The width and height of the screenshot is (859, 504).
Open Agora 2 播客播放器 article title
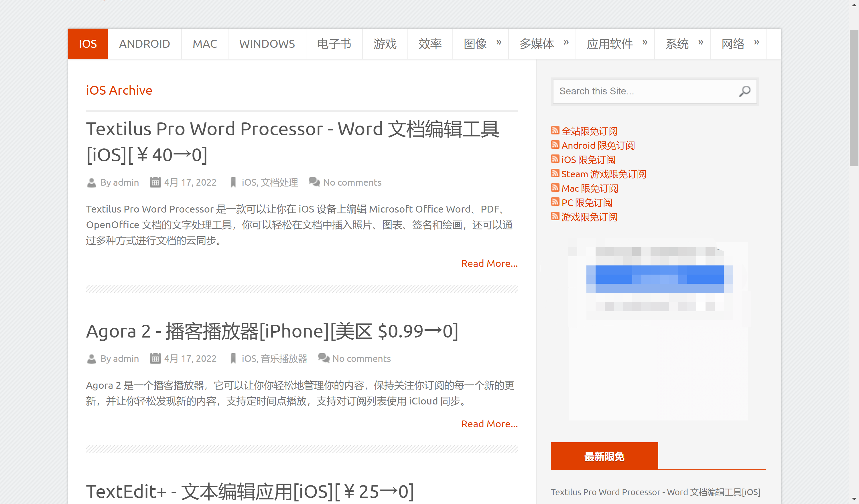[272, 331]
